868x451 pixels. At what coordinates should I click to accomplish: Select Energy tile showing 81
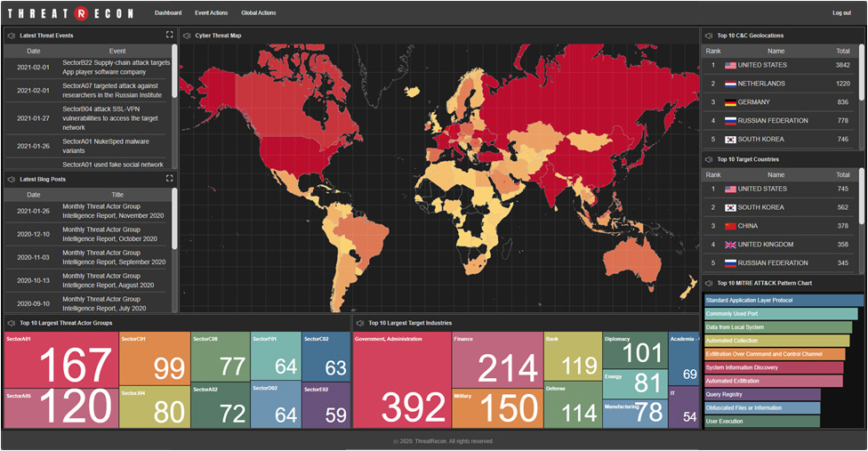(635, 384)
